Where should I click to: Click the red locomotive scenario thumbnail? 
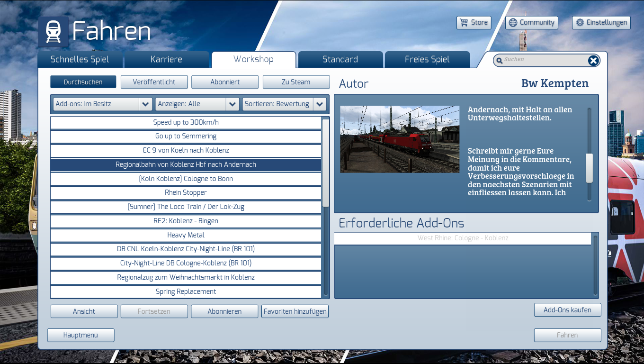click(x=400, y=139)
